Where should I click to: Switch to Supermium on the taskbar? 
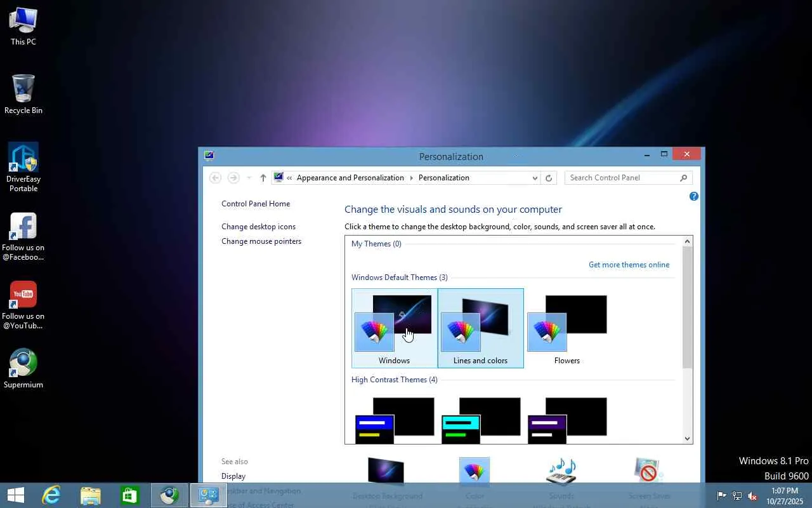(x=169, y=495)
